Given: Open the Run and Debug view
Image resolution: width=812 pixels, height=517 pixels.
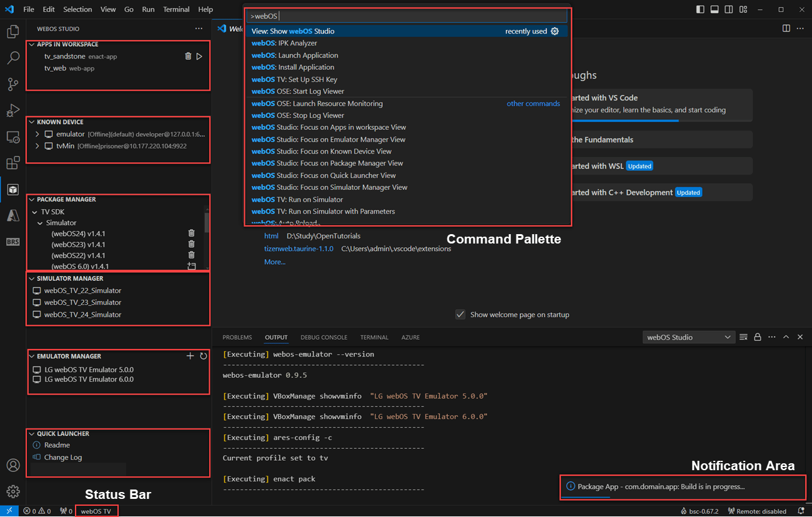Looking at the screenshot, I should [x=12, y=111].
